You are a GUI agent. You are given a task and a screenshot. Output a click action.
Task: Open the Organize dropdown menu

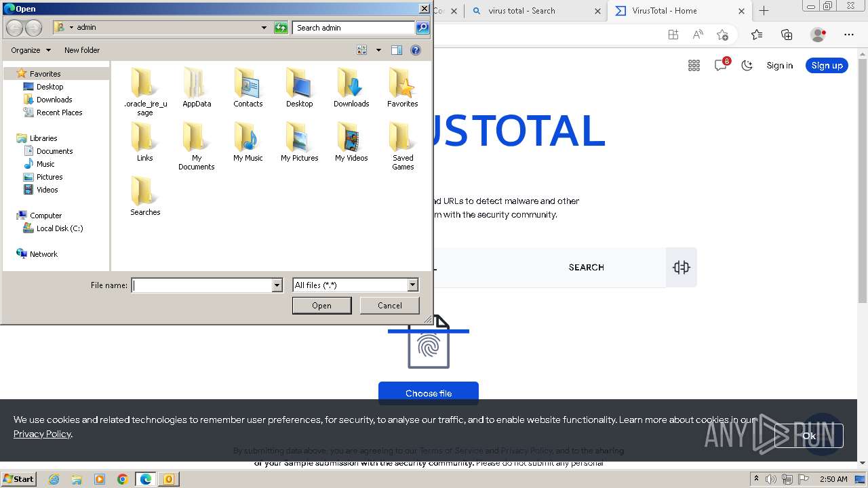[x=31, y=50]
